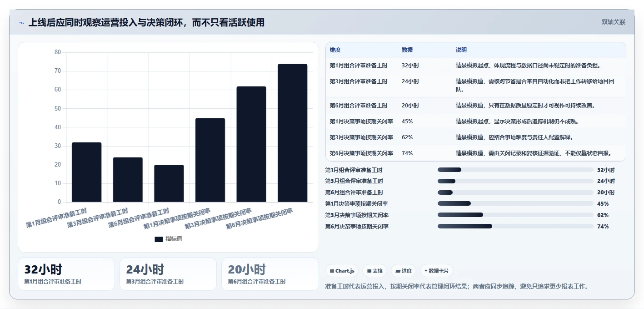Click the 62% value in the table

click(407, 137)
